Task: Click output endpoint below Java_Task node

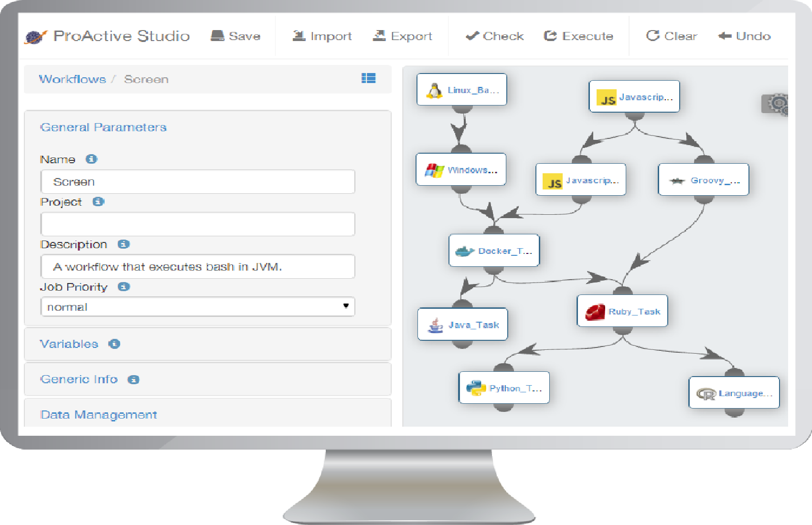Action: coord(462,344)
